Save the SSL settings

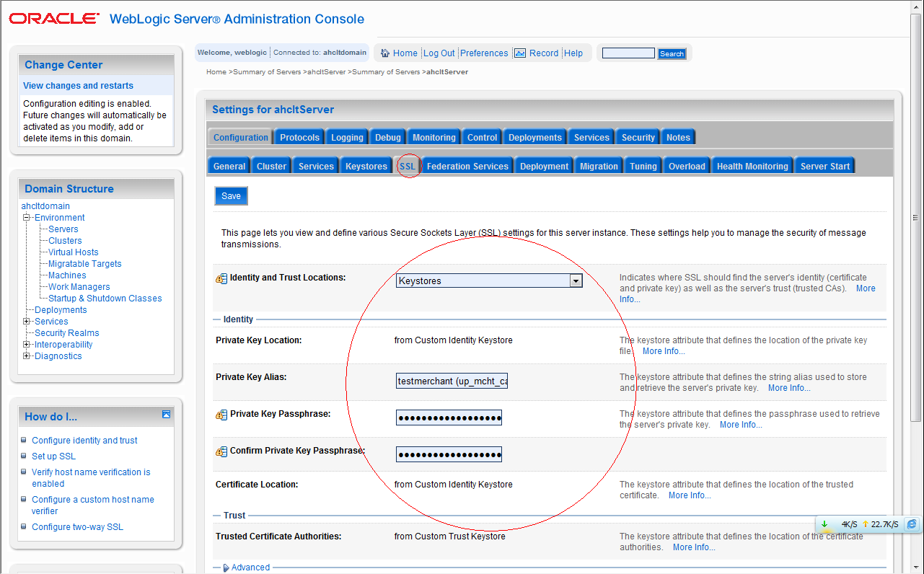pos(231,196)
